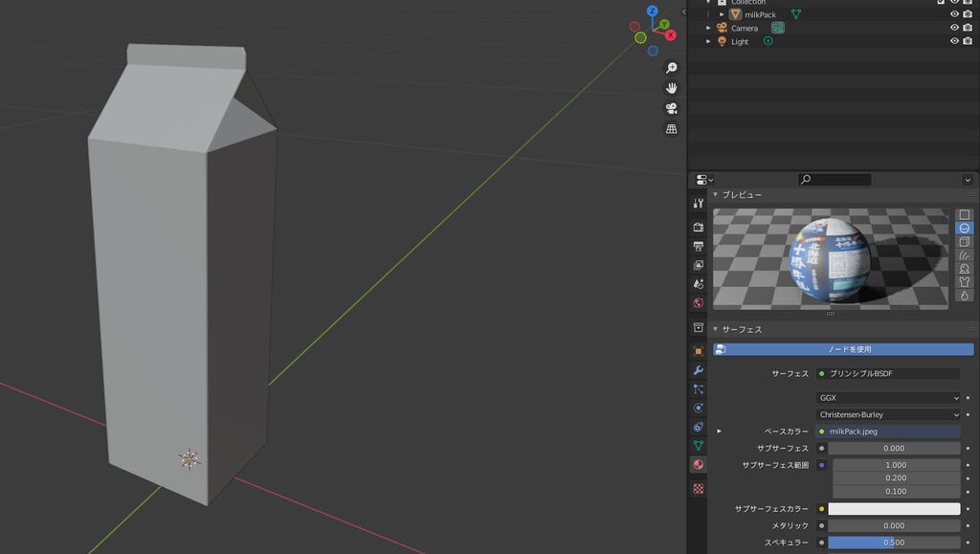Open the Render properties tab icon

pyautogui.click(x=698, y=227)
